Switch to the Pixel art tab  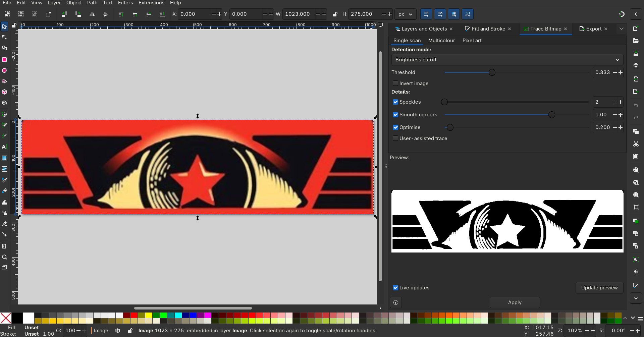tap(472, 41)
